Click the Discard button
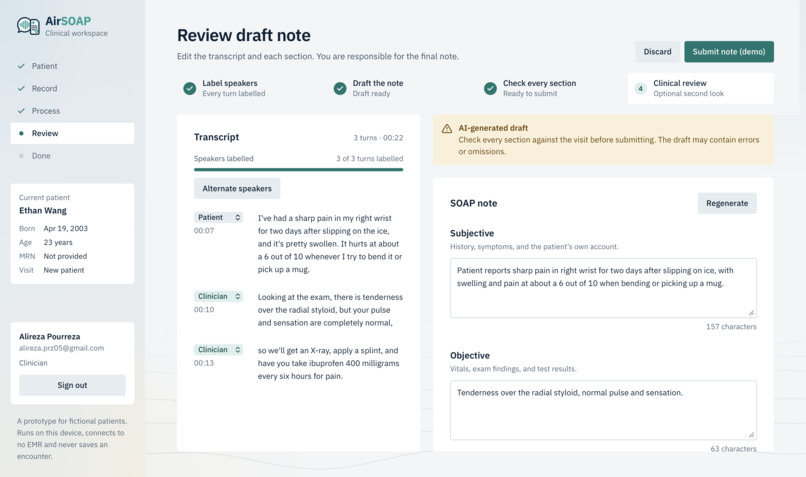 click(657, 51)
